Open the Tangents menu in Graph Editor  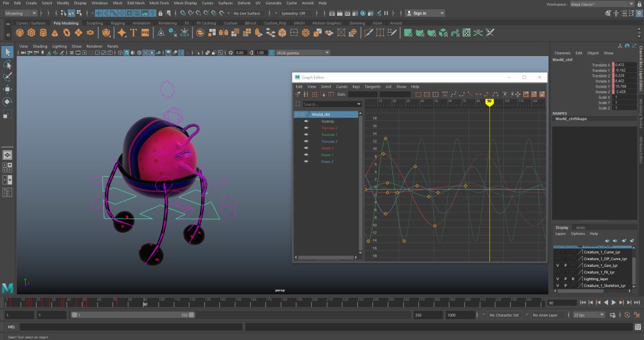372,86
